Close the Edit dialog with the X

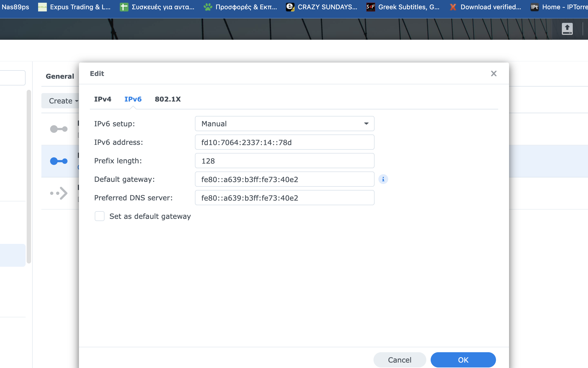click(x=494, y=73)
